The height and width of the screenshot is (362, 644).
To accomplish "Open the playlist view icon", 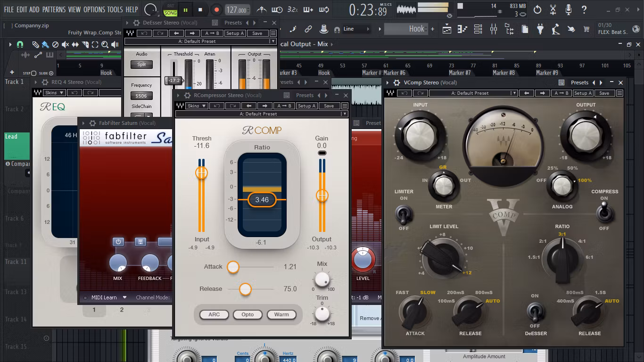I will point(447,29).
